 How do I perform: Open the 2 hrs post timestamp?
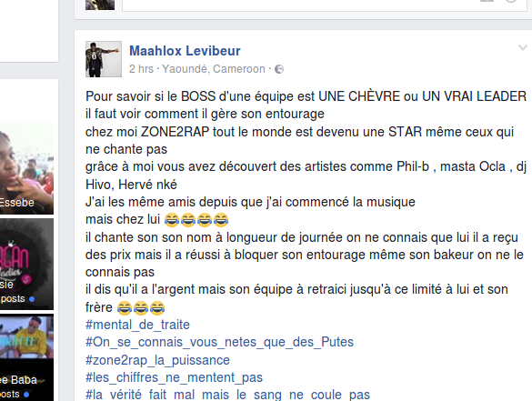pos(141,69)
